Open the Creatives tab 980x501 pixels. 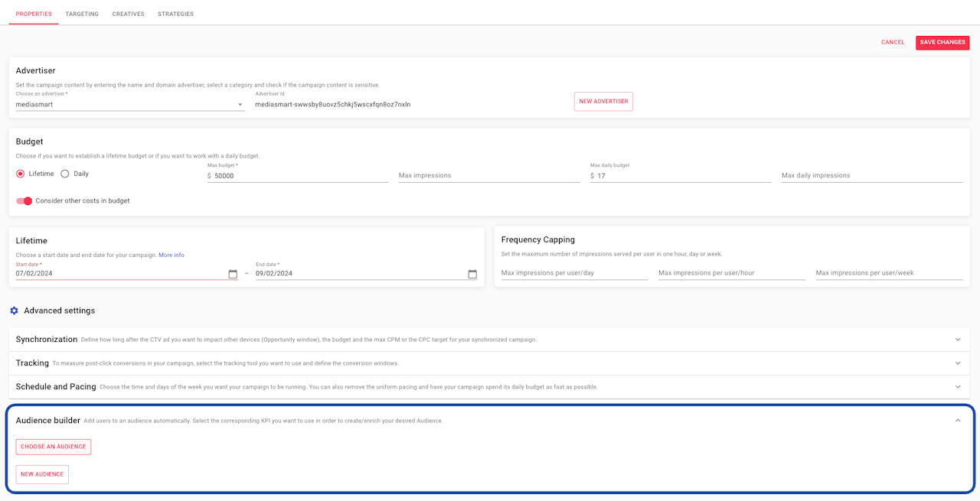pyautogui.click(x=128, y=14)
